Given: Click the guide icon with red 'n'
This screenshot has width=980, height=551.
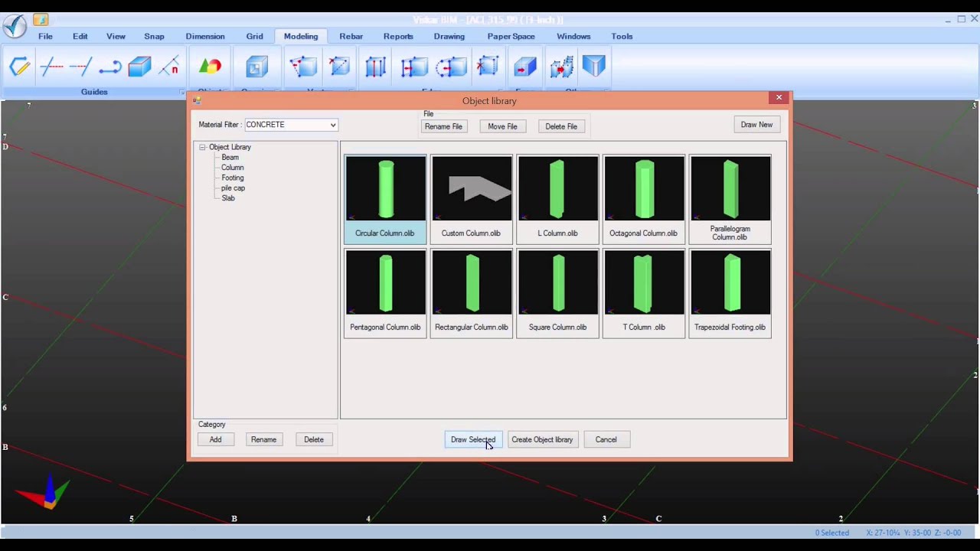Looking at the screenshot, I should coord(169,67).
